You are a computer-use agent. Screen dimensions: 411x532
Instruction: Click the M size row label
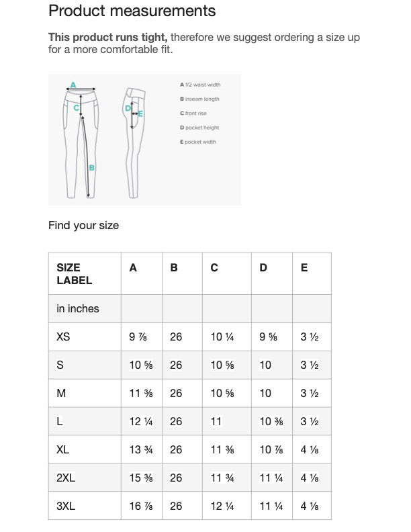pyautogui.click(x=61, y=393)
